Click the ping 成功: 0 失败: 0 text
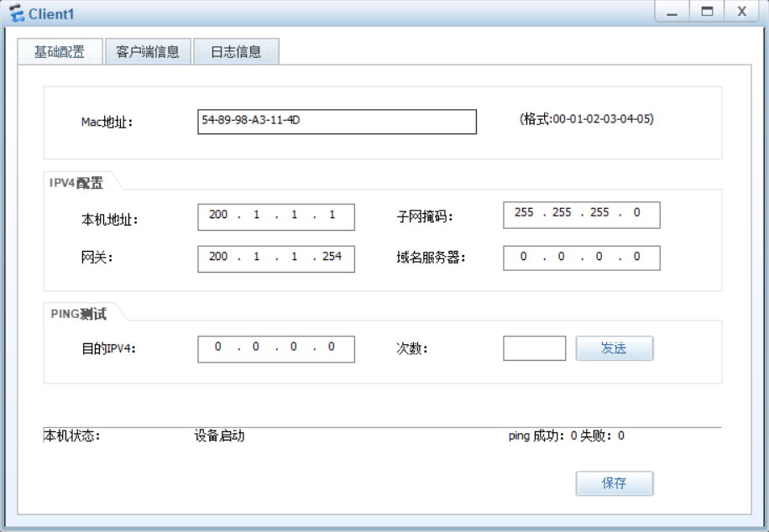The image size is (769, 532). coord(567,436)
